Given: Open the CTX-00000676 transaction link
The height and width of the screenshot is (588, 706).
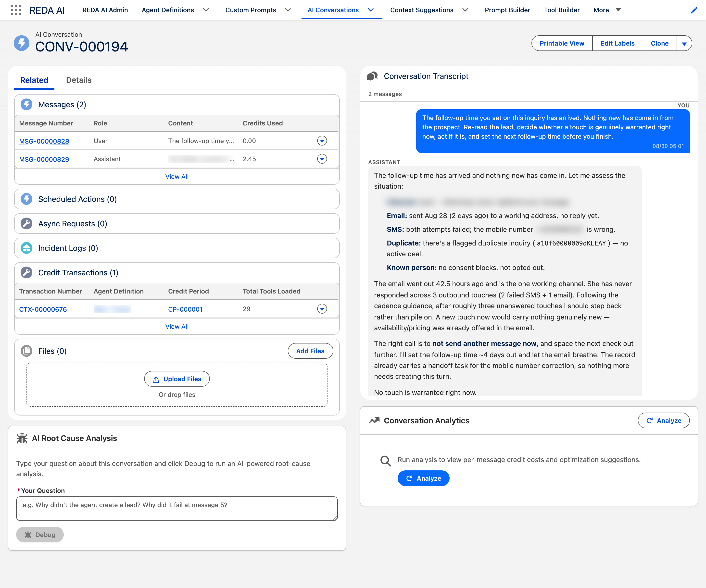Looking at the screenshot, I should [x=43, y=309].
